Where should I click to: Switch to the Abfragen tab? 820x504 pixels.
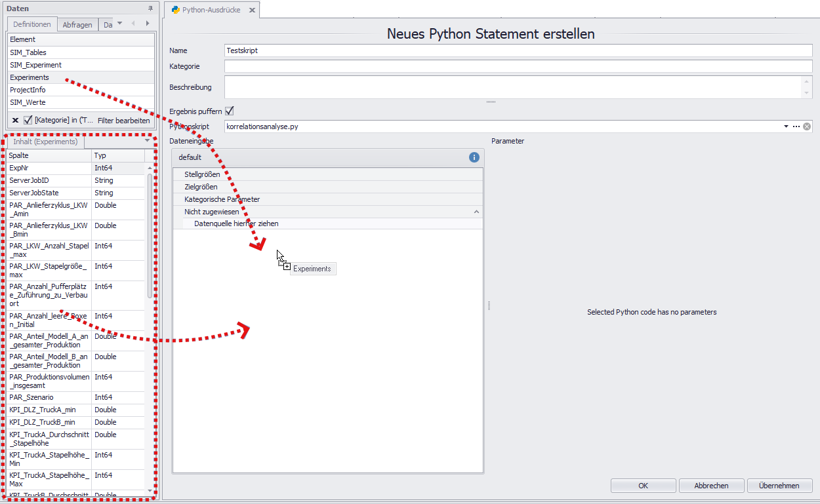pyautogui.click(x=77, y=24)
